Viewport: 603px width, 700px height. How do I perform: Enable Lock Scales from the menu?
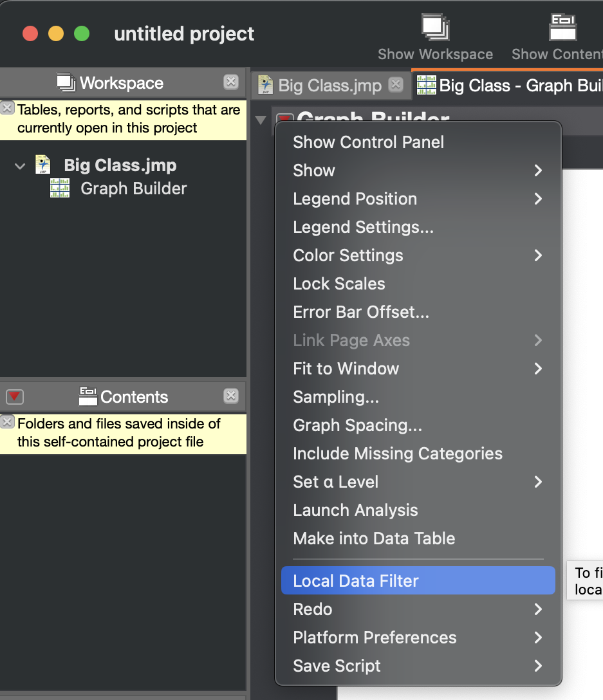click(339, 284)
